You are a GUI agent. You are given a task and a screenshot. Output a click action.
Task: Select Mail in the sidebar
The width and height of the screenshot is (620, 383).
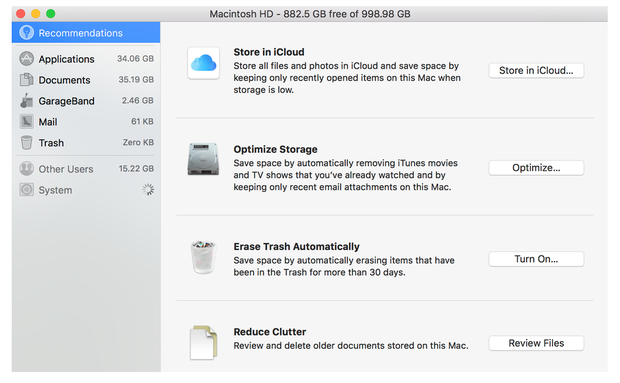[86, 121]
